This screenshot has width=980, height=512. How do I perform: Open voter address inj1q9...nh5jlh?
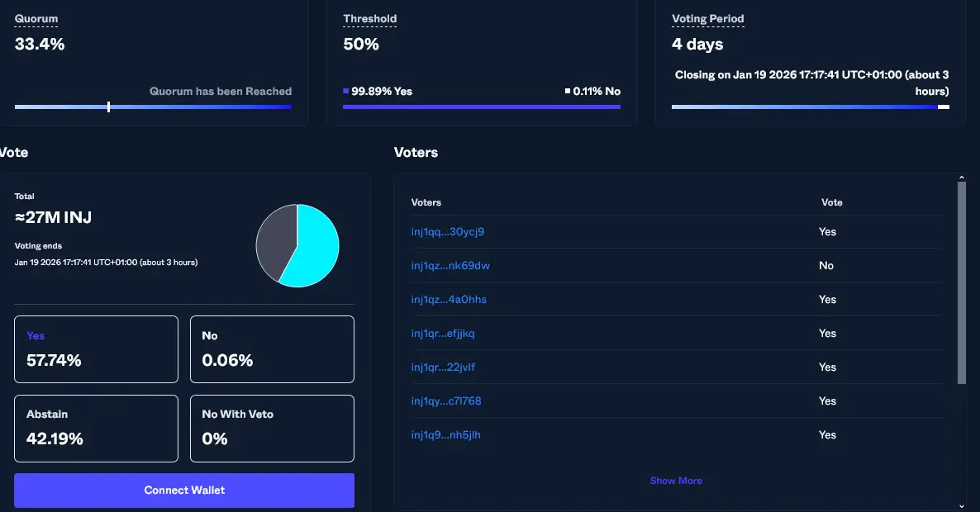[446, 435]
